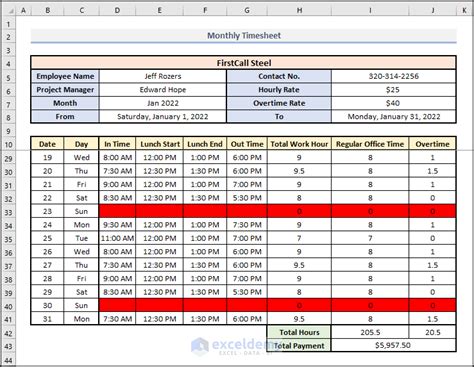Click the Overtime heading cell
Image resolution: width=474 pixels, height=367 pixels.
432,144
